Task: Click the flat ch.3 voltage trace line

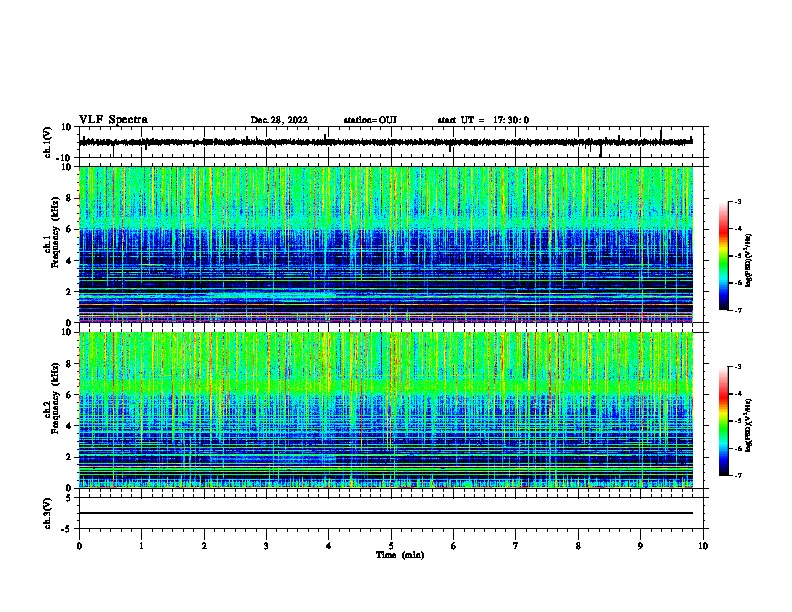Action: click(386, 513)
